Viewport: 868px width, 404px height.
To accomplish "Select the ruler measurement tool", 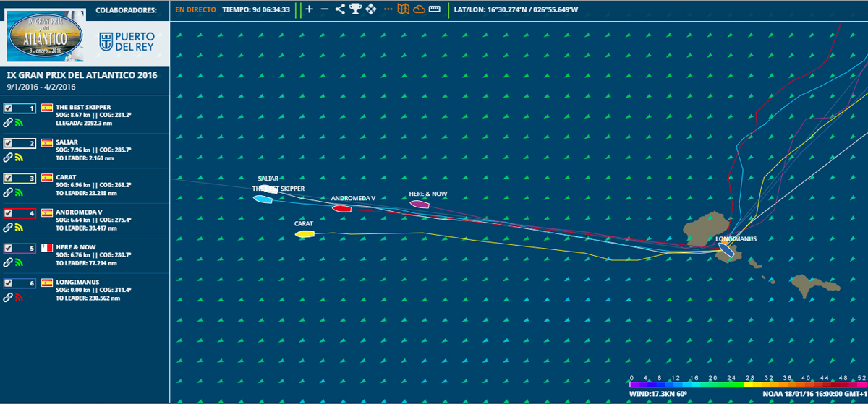I will point(434,9).
